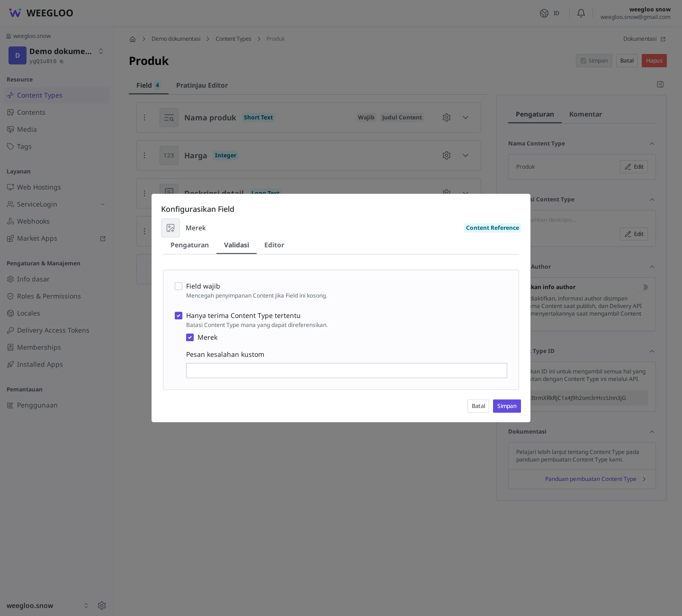Viewport: 682px width, 616px height.
Task: Select the Field 4 tab
Action: click(148, 85)
